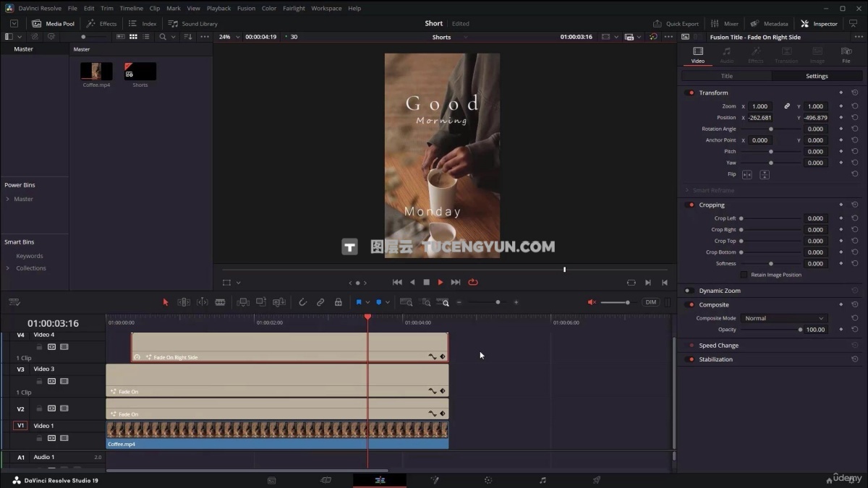Toggle the Metadata panel
This screenshot has width=868, height=488.
(x=769, y=24)
